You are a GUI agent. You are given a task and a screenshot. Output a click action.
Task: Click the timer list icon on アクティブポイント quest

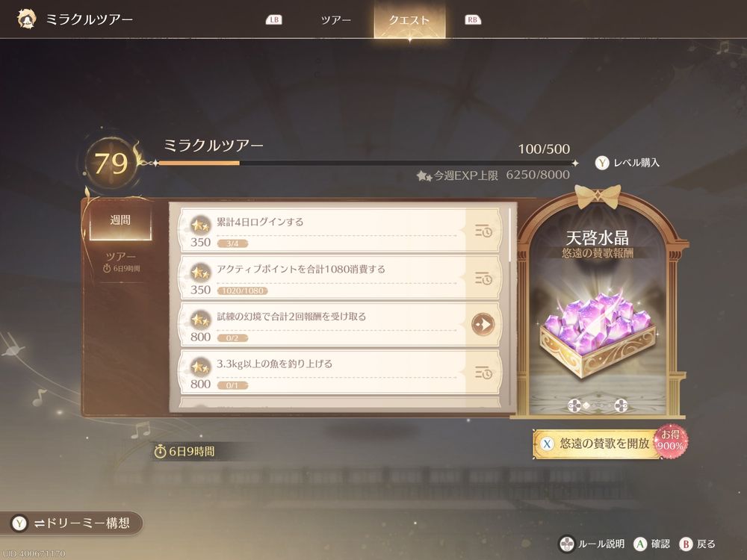tap(483, 278)
